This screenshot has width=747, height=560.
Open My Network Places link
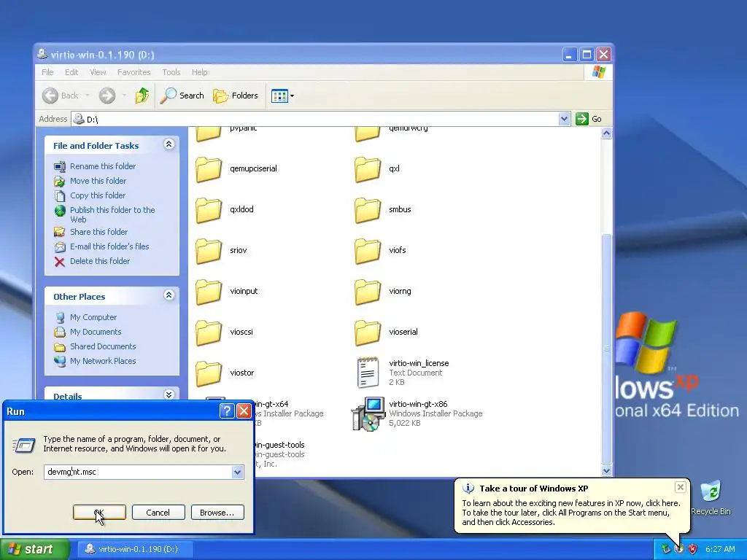pyautogui.click(x=103, y=362)
